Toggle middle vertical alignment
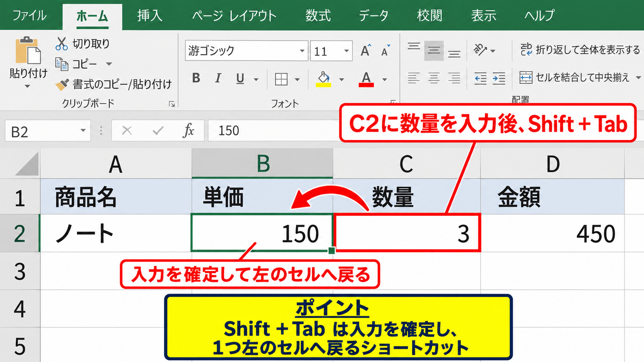The width and height of the screenshot is (644, 362). coord(434,50)
